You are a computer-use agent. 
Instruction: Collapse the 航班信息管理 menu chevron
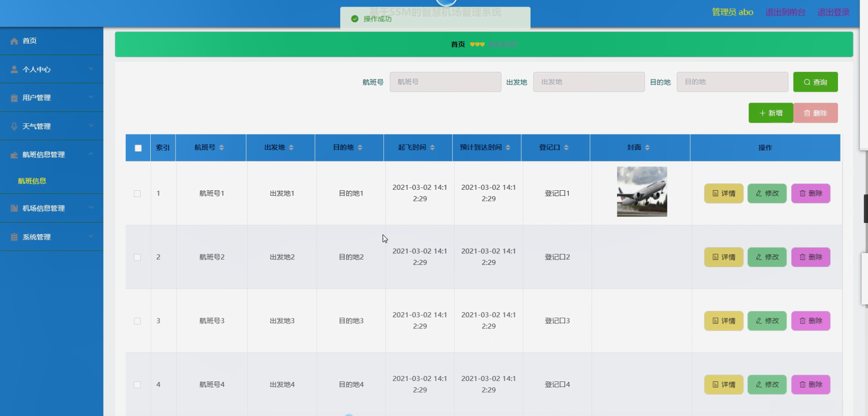pos(91,154)
